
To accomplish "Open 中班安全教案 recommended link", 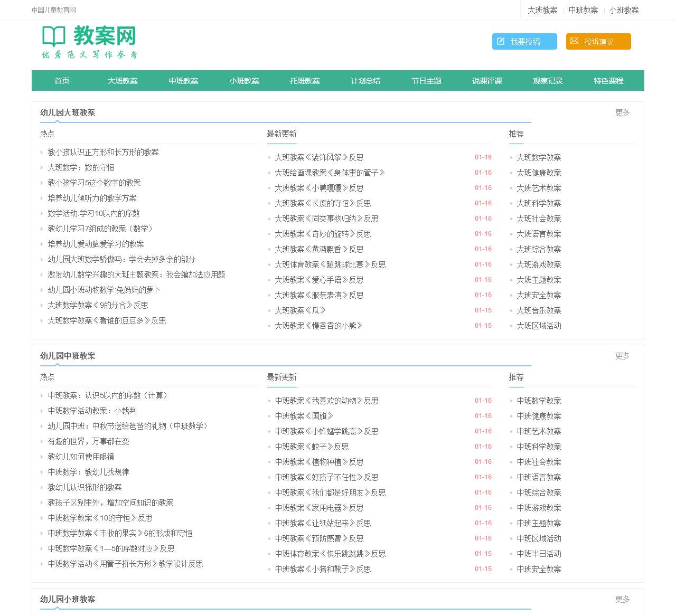I will tap(539, 569).
